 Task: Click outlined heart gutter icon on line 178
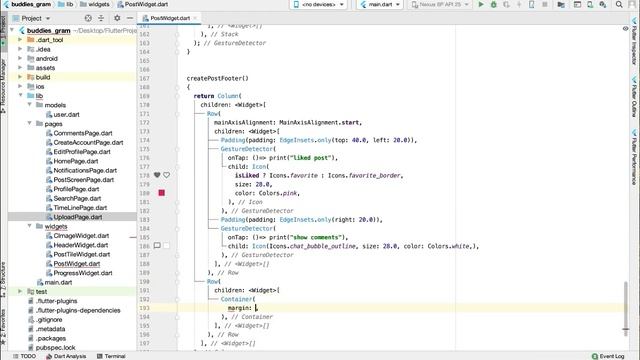(x=167, y=175)
